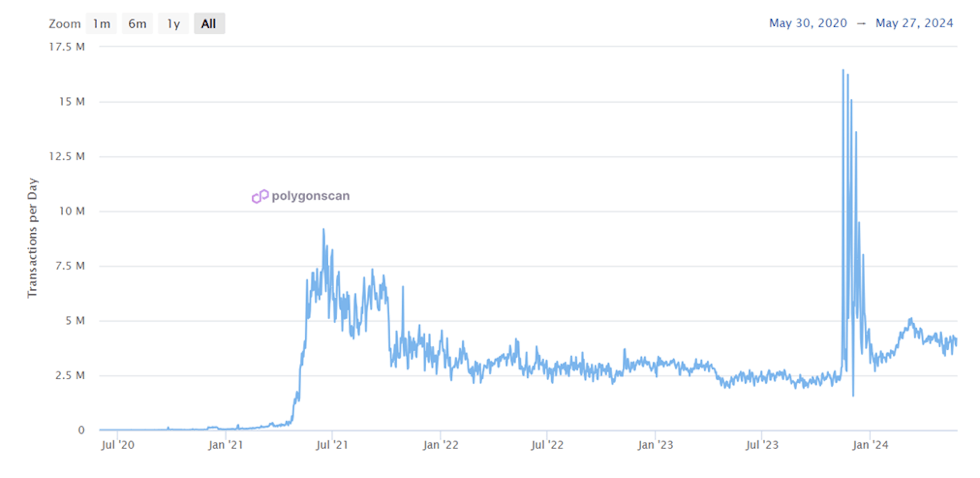980x478 pixels.
Task: Click the May 27, 2024 end date
Action: pyautogui.click(x=914, y=23)
